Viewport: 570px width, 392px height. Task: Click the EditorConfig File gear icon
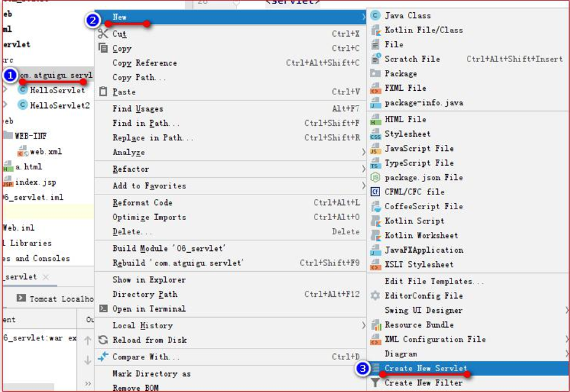tap(375, 296)
